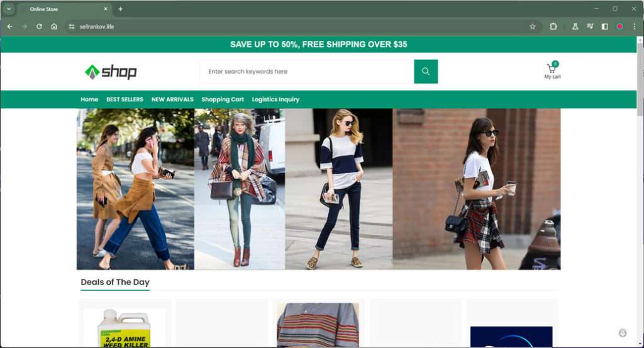Open Logistics Inquiry menu item
The height and width of the screenshot is (348, 644).
pos(275,99)
